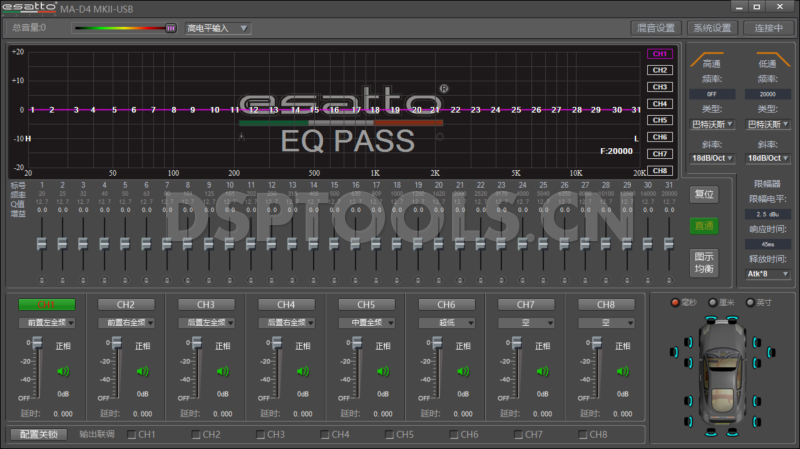Open high-pass slope 18dB/Oct dropdown
800x449 pixels.
click(712, 158)
